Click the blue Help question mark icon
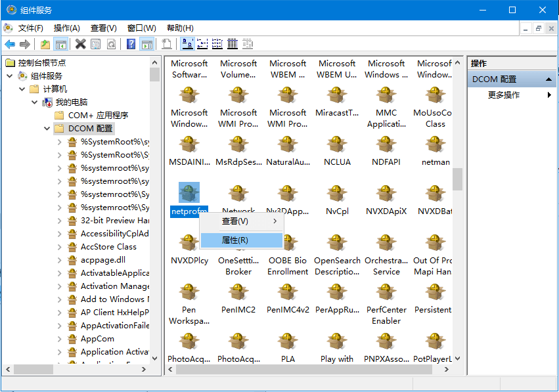Image resolution: width=559 pixels, height=392 pixels. 131,44
